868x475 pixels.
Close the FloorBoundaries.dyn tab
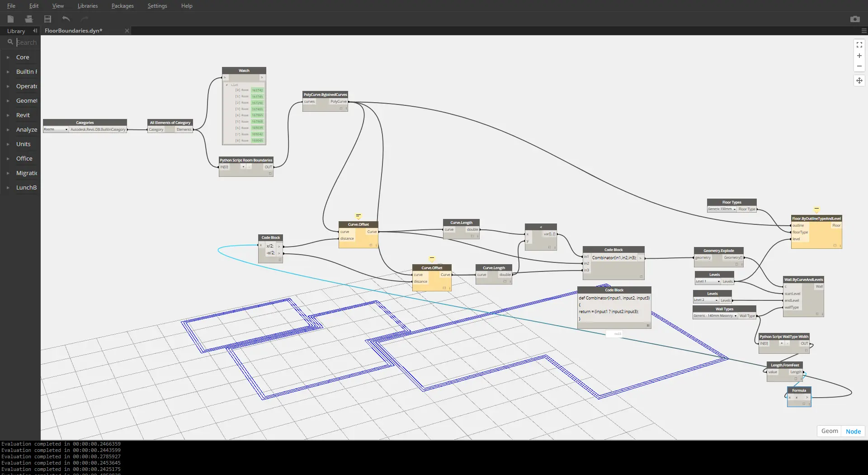coord(127,31)
